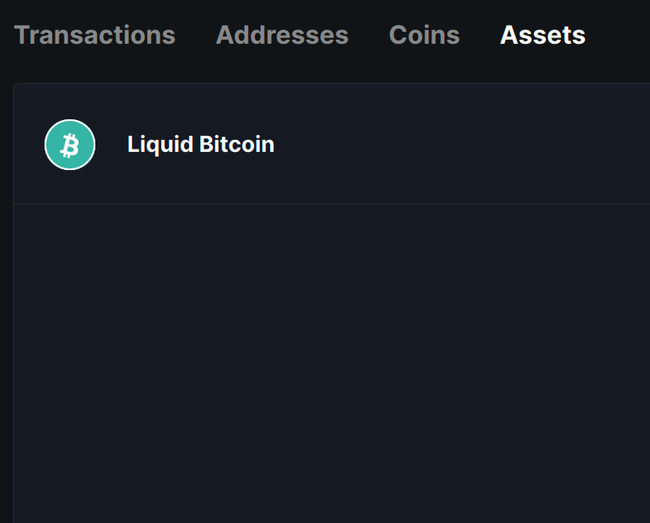650x523 pixels.
Task: Go to the Coins tab
Action: [424, 35]
